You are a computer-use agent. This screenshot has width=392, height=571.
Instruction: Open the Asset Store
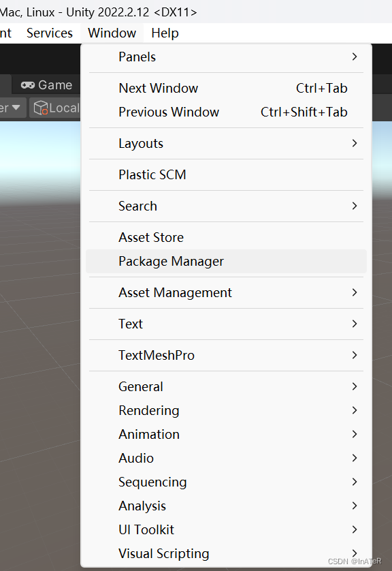[150, 237]
